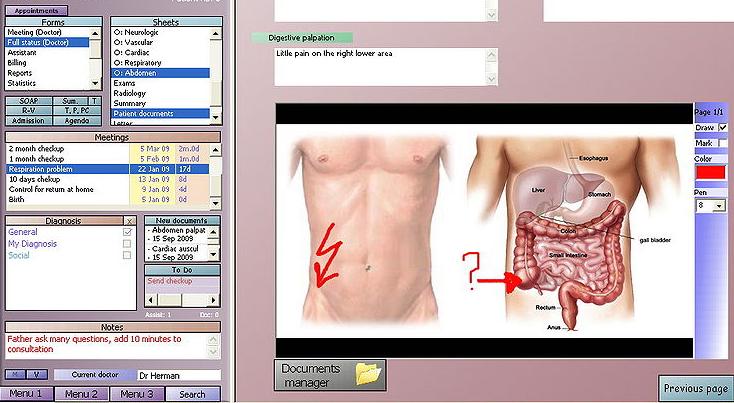Switch to the Menu 2 tab
The height and width of the screenshot is (403, 734).
click(82, 394)
